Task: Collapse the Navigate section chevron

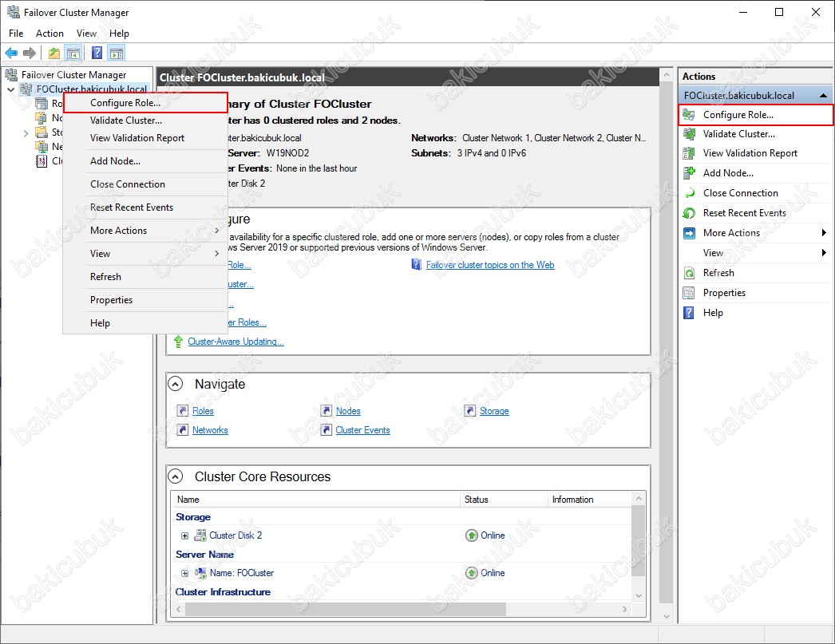Action: point(175,384)
